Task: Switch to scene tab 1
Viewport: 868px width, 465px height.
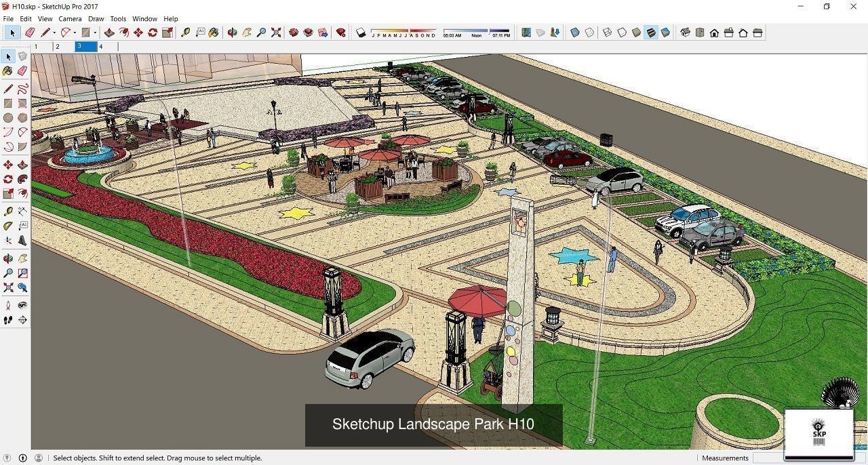Action: pos(42,46)
